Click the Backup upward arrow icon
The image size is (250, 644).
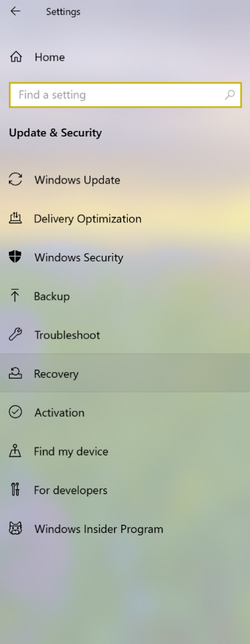coord(15,296)
